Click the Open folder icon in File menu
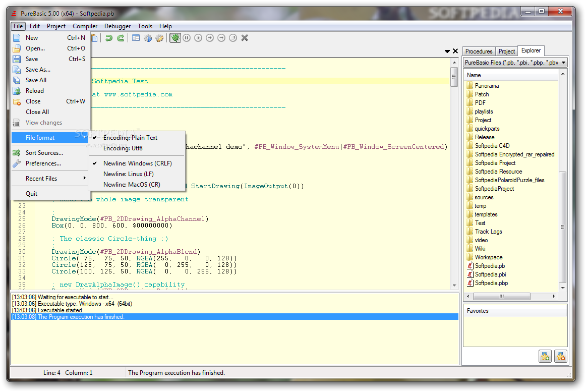586x392 pixels. point(17,48)
